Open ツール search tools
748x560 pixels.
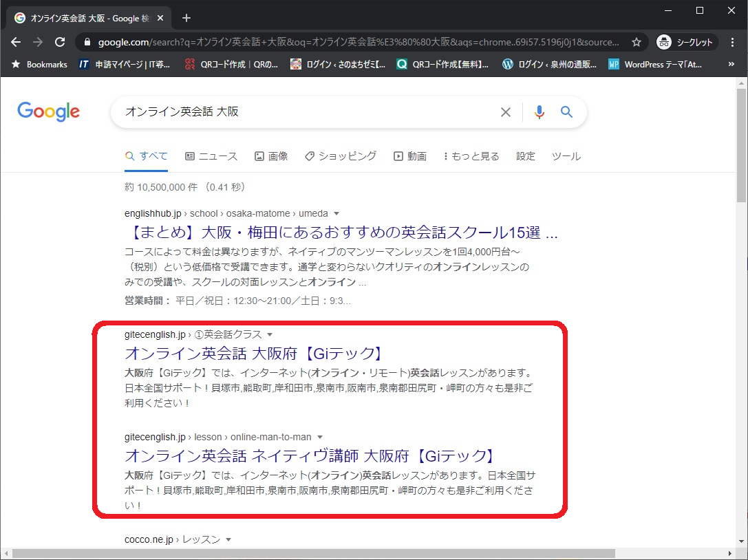coord(566,156)
